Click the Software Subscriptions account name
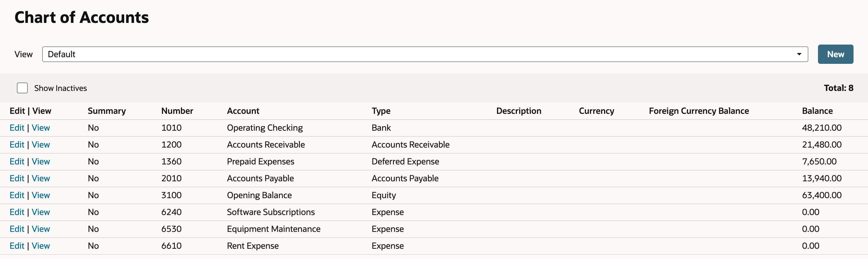The height and width of the screenshot is (259, 868). (271, 212)
